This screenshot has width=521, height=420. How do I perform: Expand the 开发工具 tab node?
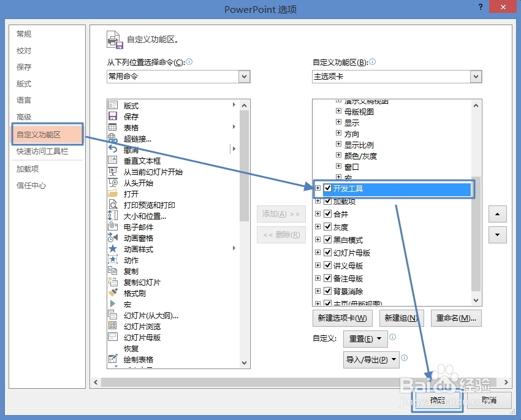[x=318, y=188]
